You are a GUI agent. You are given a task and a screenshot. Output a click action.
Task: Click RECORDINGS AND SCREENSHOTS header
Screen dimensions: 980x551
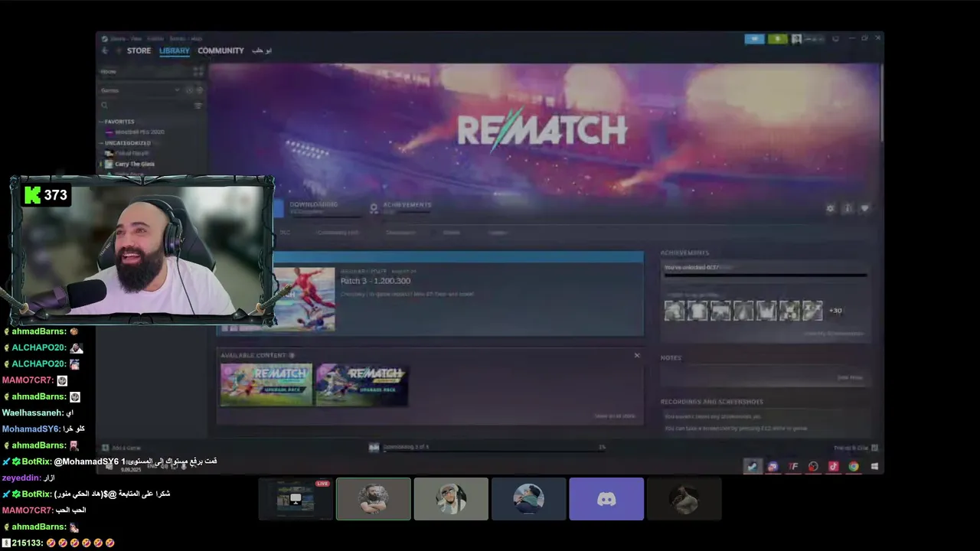[711, 402]
